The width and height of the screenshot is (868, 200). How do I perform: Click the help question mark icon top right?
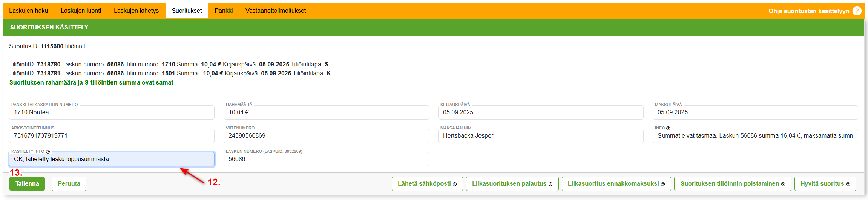[857, 11]
